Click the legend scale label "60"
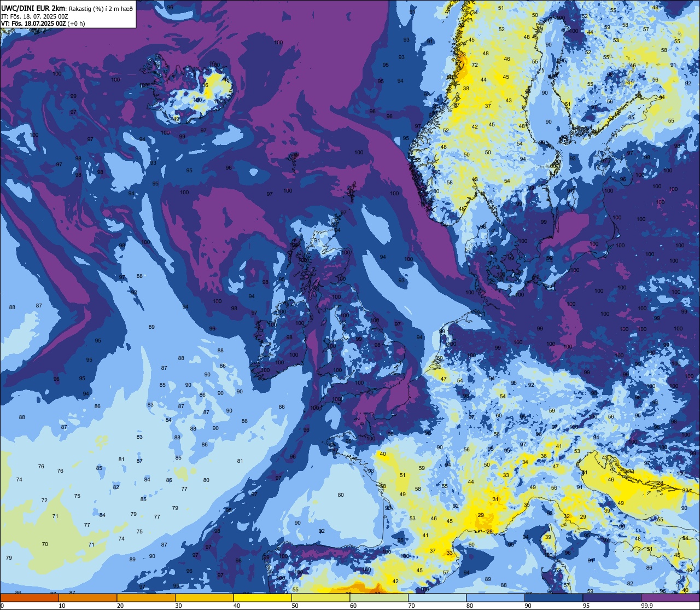 pyautogui.click(x=353, y=606)
